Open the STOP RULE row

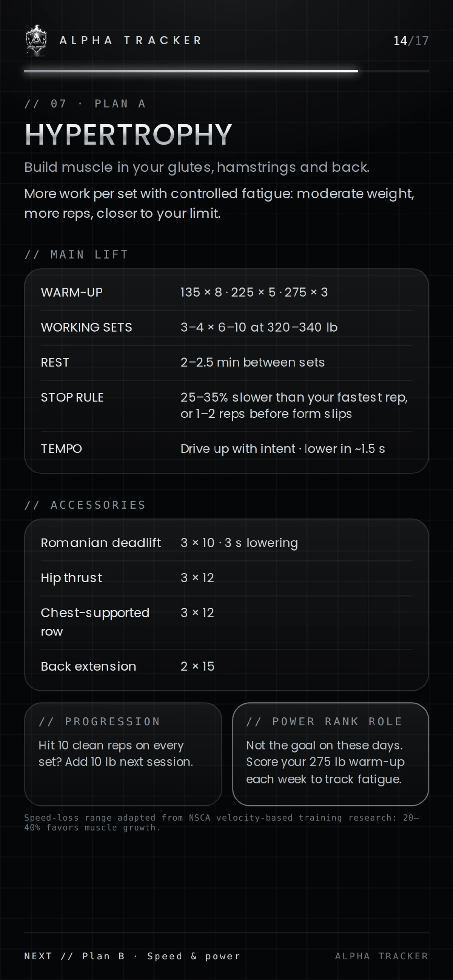tap(226, 406)
